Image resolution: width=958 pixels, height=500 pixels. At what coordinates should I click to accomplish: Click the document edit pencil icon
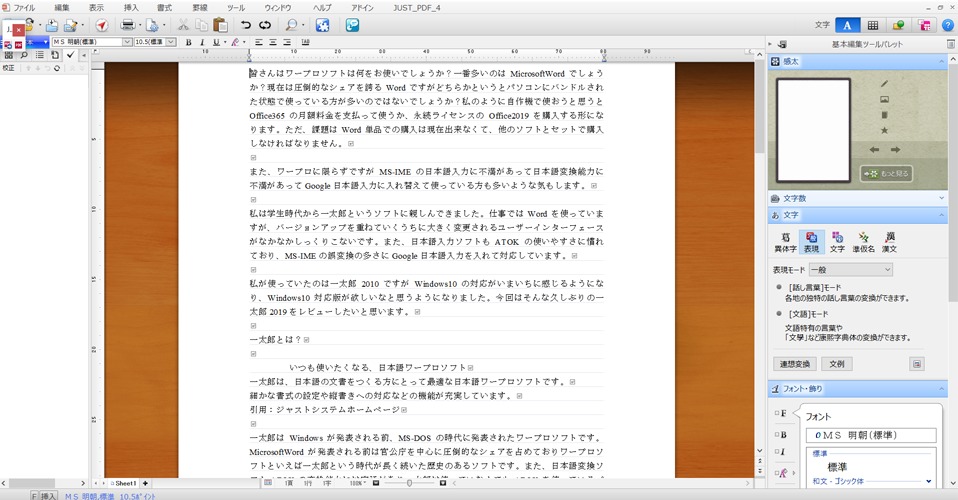(x=71, y=25)
